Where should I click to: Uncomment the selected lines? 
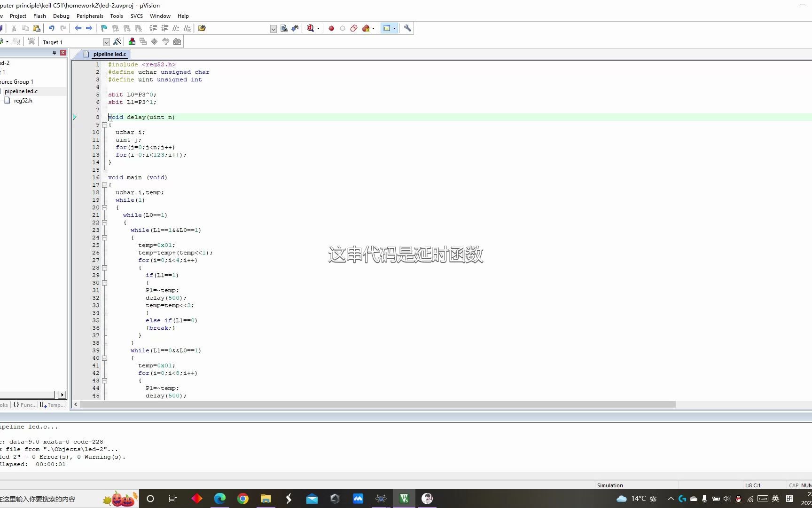(x=187, y=28)
